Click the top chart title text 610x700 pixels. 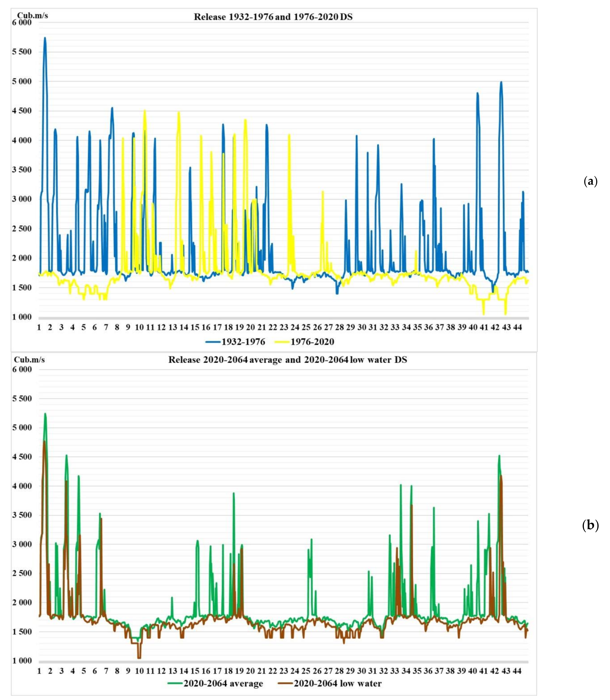tap(273, 17)
